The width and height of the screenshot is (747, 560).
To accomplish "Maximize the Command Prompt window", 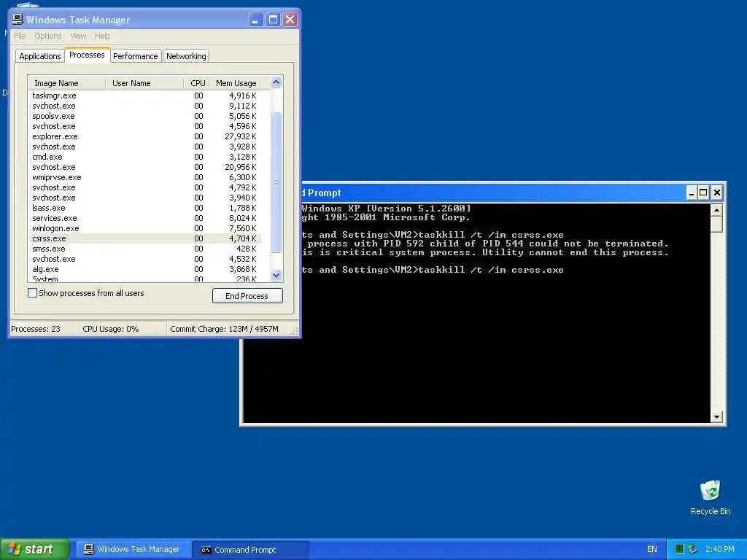I will pyautogui.click(x=704, y=192).
